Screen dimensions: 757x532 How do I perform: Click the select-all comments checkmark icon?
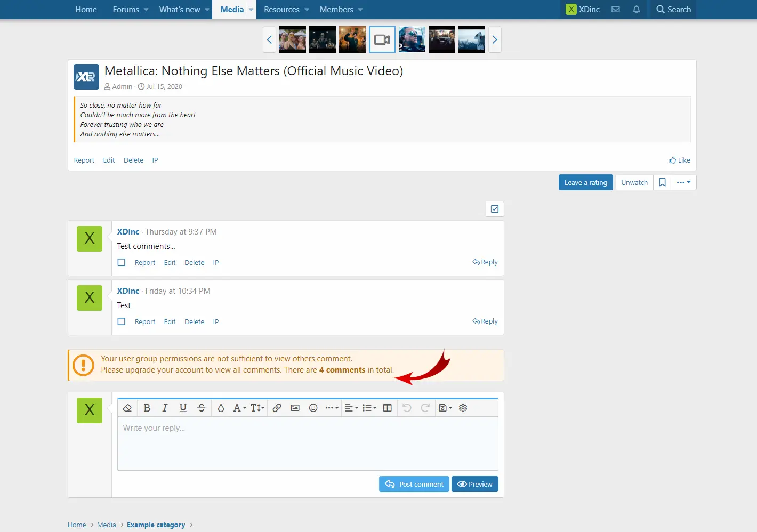(495, 209)
